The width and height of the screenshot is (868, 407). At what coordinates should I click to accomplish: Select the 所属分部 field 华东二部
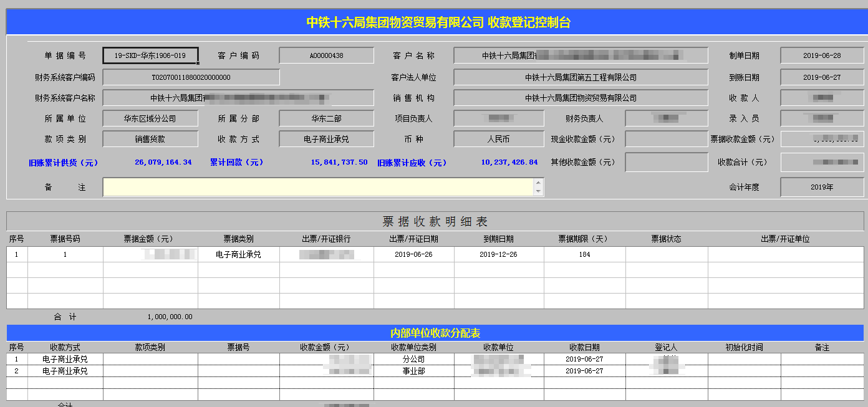click(326, 118)
